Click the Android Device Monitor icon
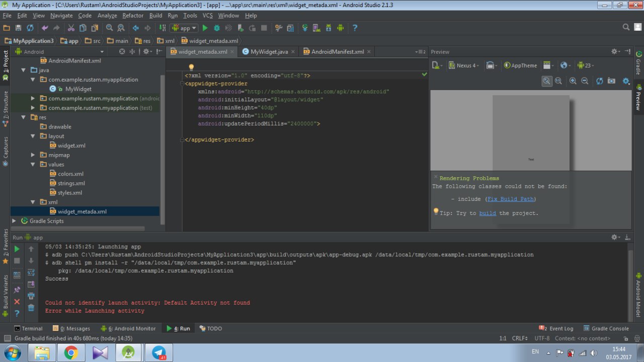Viewport: 644px width, 362px height. pos(341,28)
